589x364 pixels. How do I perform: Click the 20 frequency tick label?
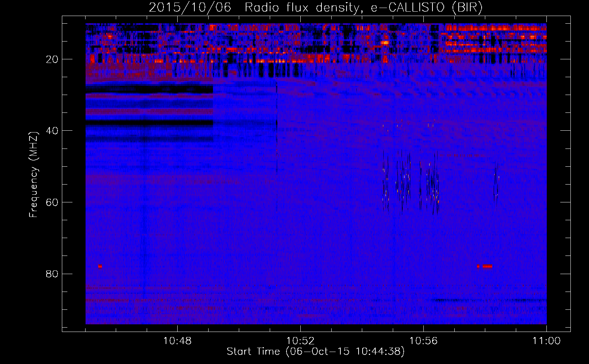click(x=52, y=59)
